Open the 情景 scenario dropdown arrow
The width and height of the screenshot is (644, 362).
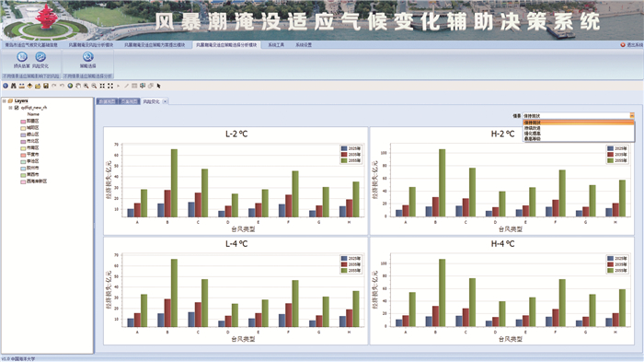pos(632,115)
